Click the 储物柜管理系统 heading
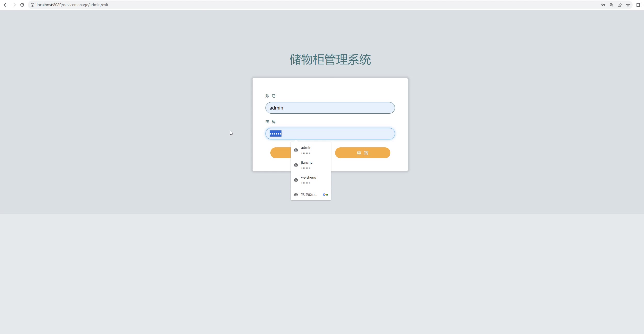Viewport: 644px width, 334px height. [330, 60]
